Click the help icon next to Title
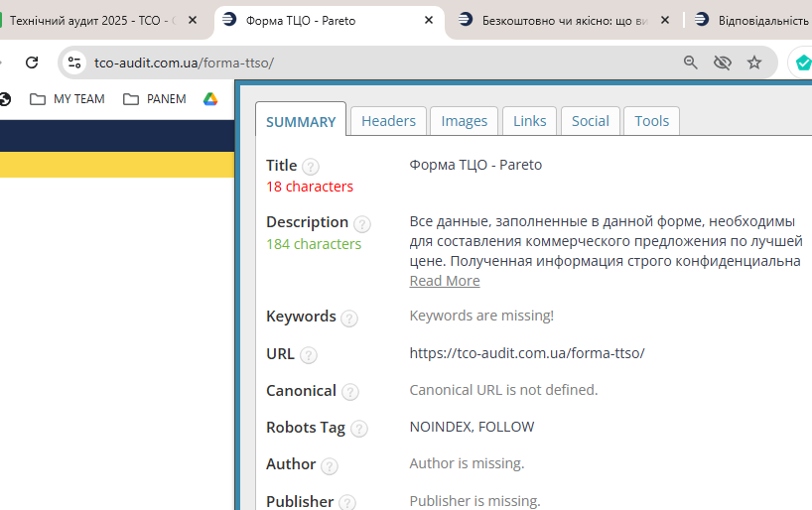 (311, 167)
